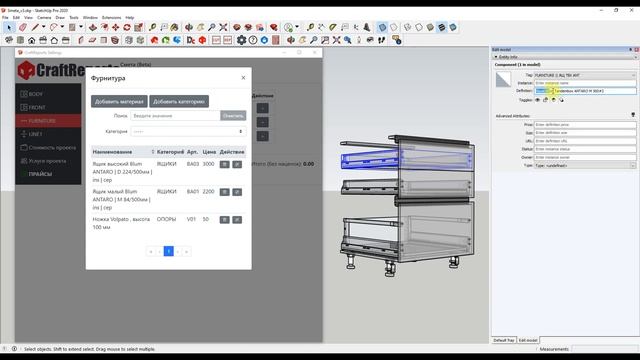Open the Extensions menu

(111, 18)
